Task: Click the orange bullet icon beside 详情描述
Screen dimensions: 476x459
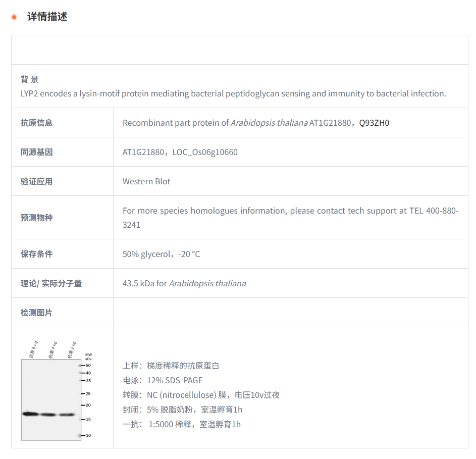Action: pos(14,17)
